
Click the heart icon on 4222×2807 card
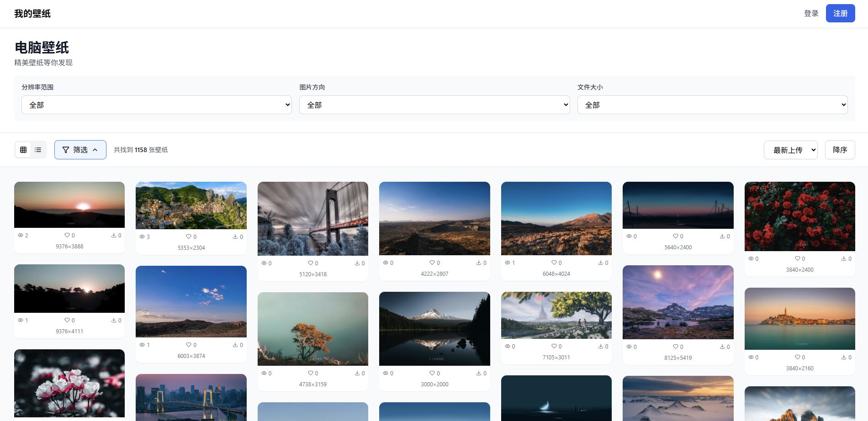pyautogui.click(x=432, y=263)
